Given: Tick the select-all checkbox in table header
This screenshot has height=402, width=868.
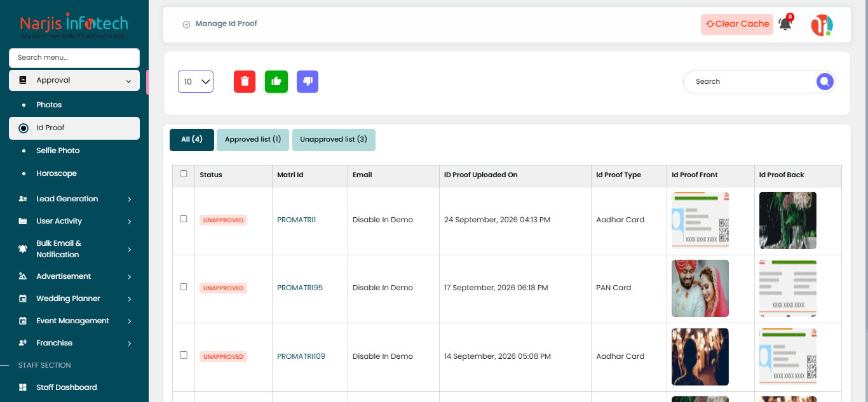Looking at the screenshot, I should click(184, 173).
